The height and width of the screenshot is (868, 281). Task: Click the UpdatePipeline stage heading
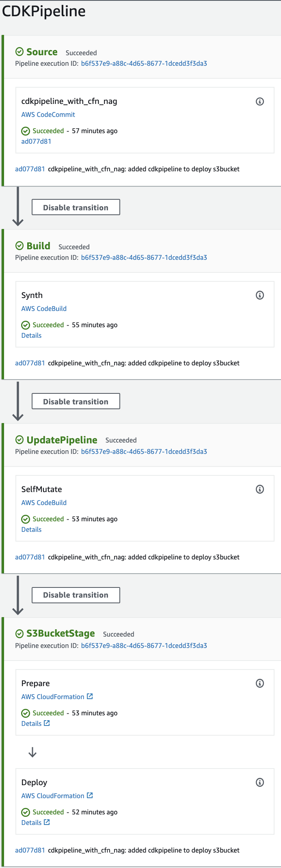click(62, 440)
